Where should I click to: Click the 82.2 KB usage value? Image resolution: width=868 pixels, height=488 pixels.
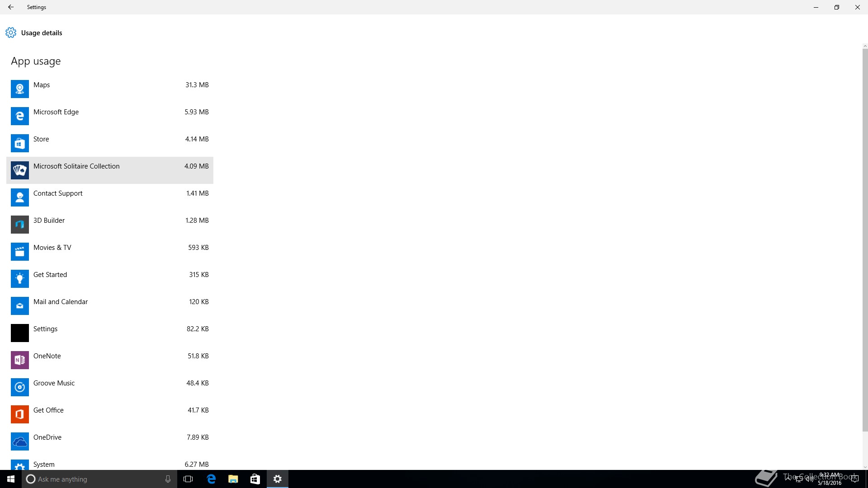pos(198,329)
